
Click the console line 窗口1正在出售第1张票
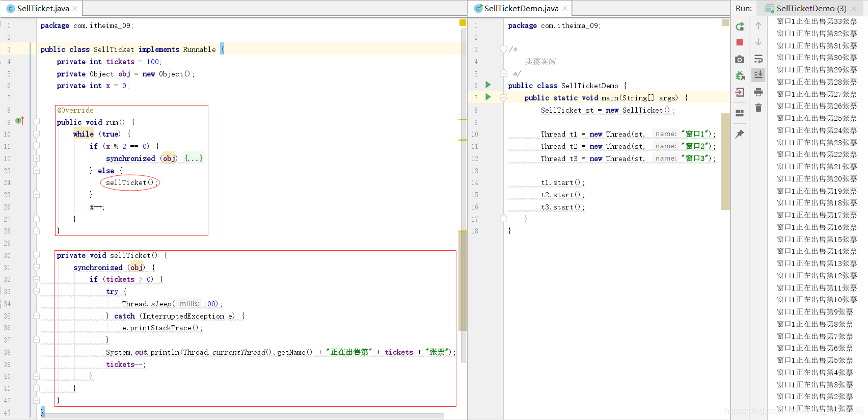point(815,409)
